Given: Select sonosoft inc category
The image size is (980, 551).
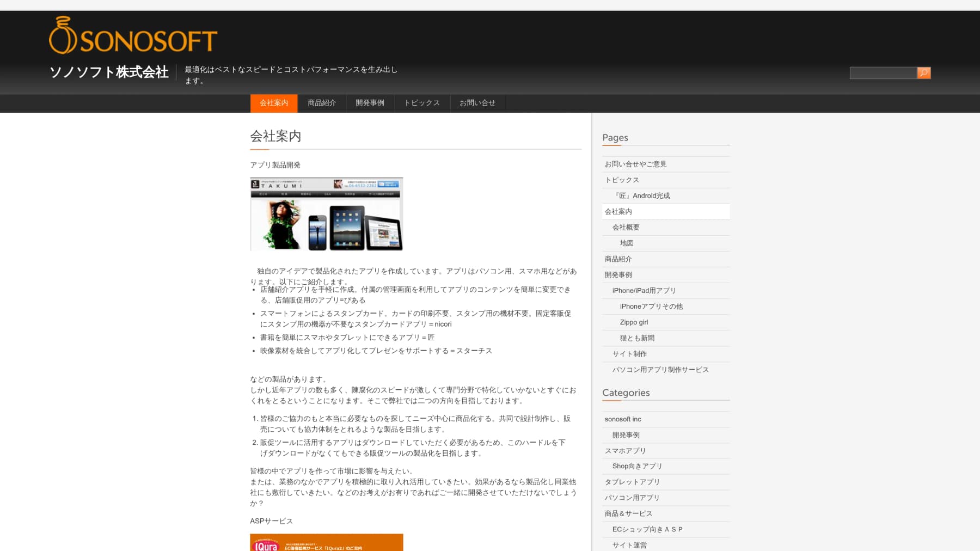Looking at the screenshot, I should coord(623,419).
